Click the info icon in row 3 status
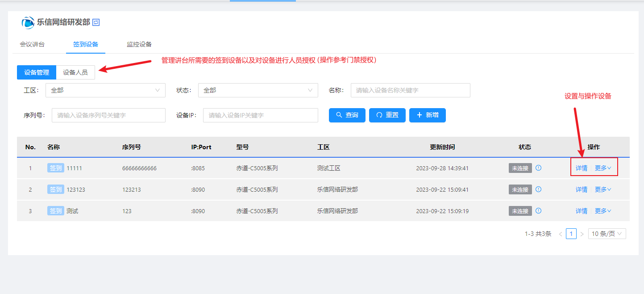This screenshot has height=294, width=644. tap(538, 211)
